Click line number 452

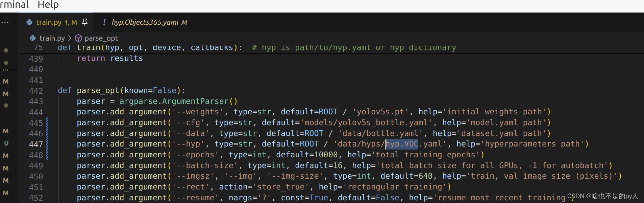pyautogui.click(x=36, y=198)
